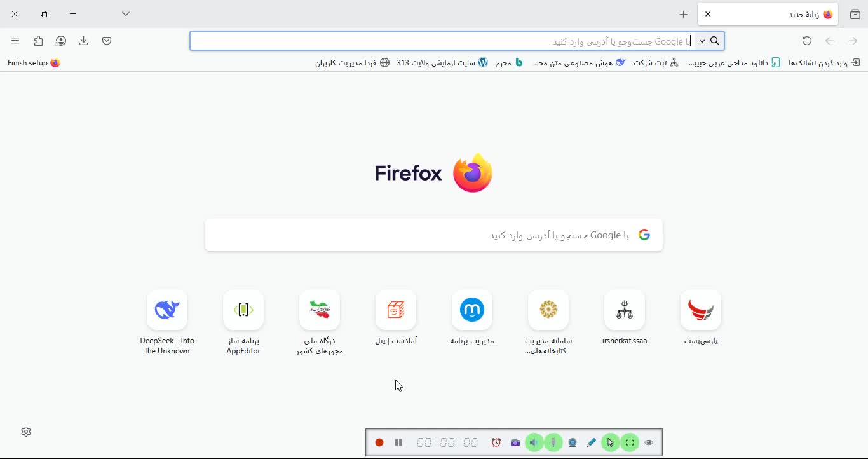Open the list all tabs chevron

126,14
